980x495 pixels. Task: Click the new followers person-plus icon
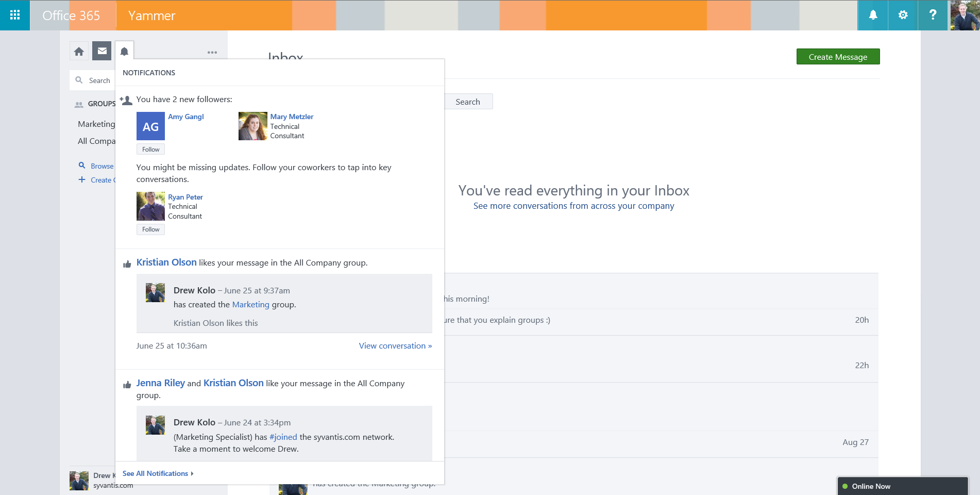click(126, 100)
